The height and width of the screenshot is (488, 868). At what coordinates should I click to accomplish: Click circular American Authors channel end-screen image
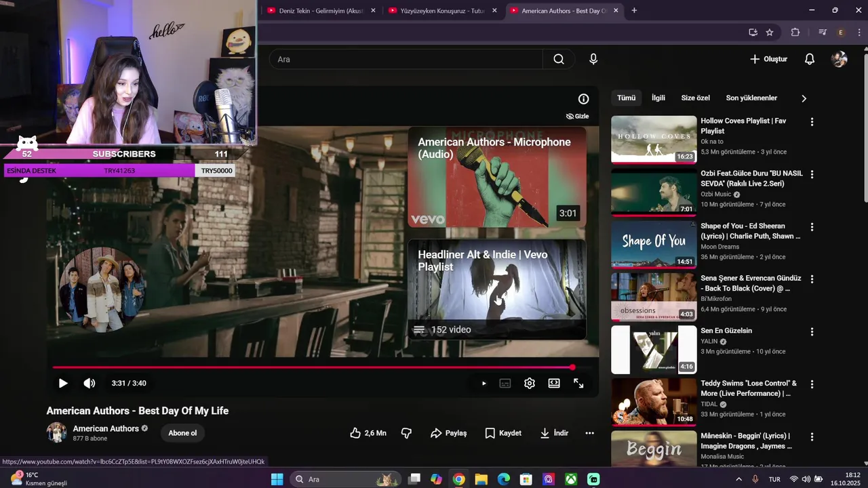(x=102, y=289)
